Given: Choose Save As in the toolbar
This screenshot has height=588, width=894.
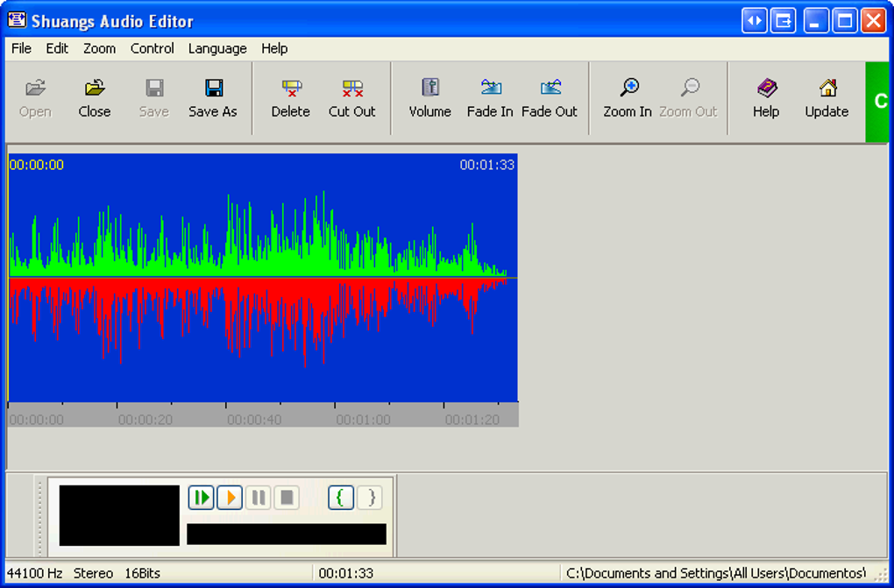Looking at the screenshot, I should (x=213, y=98).
